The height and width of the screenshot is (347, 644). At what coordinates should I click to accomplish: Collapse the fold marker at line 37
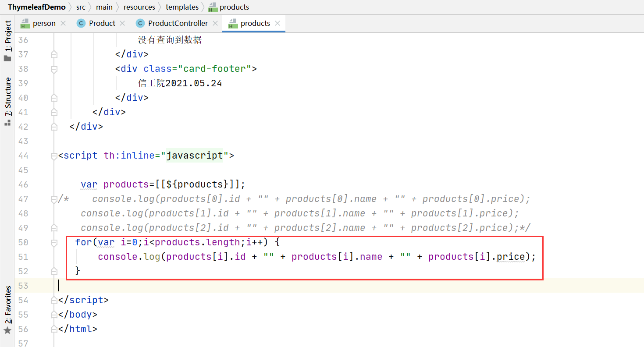coord(54,54)
